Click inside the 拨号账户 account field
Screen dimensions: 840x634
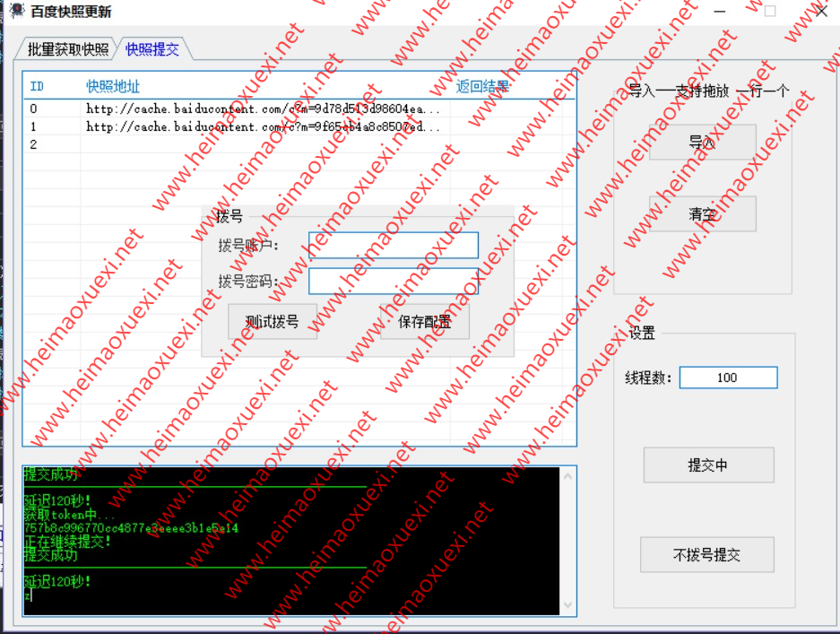393,245
